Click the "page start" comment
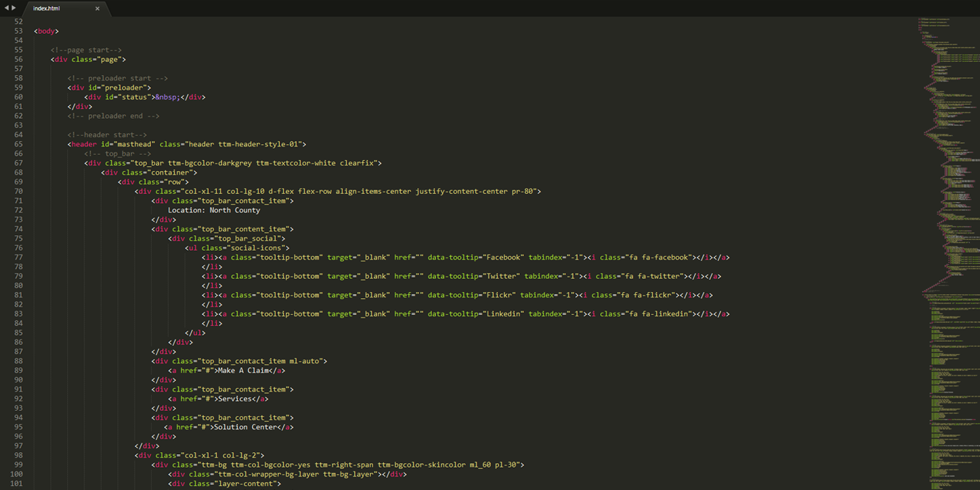This screenshot has width=980, height=490. point(86,50)
